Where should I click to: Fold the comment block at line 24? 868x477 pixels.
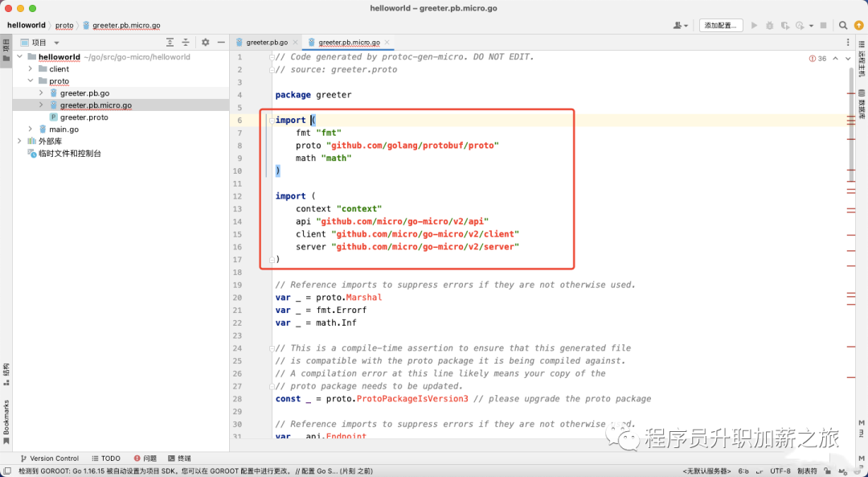coord(271,348)
